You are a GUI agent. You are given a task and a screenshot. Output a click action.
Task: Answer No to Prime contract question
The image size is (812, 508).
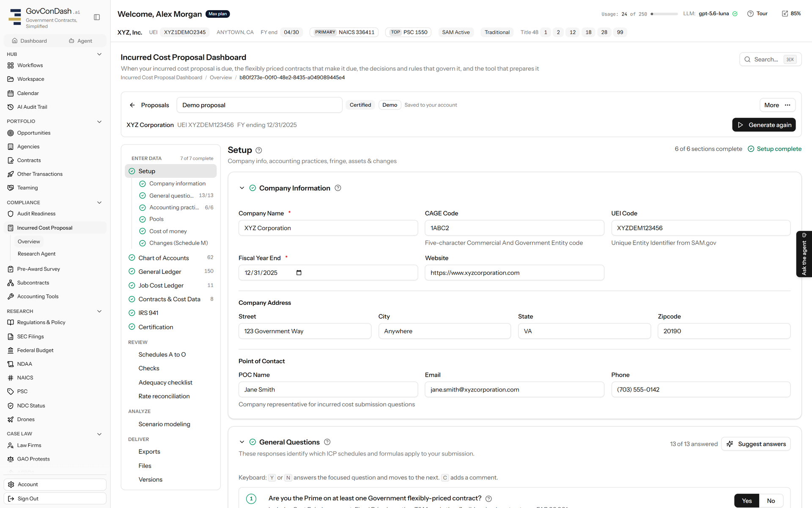(x=771, y=501)
